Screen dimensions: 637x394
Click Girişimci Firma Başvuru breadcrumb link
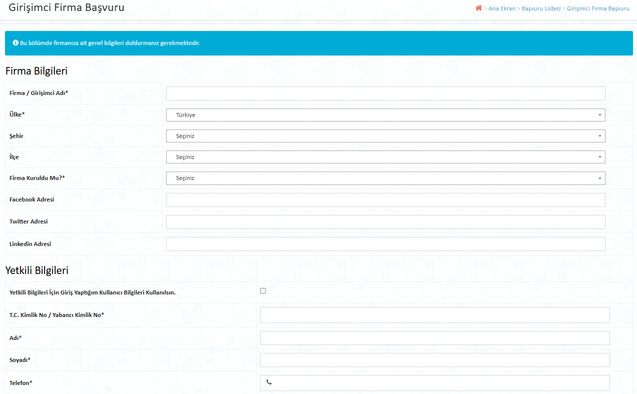[598, 9]
